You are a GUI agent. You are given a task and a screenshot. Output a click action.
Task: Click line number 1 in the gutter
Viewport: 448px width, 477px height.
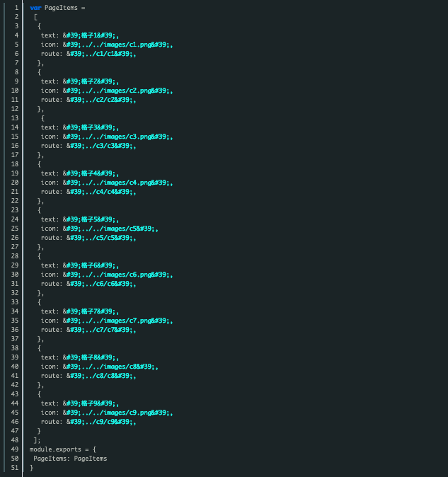[x=17, y=8]
